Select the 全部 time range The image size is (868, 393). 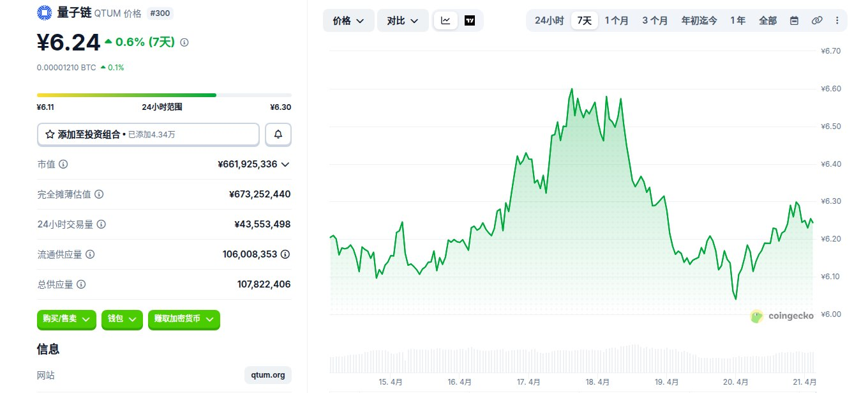tap(768, 20)
